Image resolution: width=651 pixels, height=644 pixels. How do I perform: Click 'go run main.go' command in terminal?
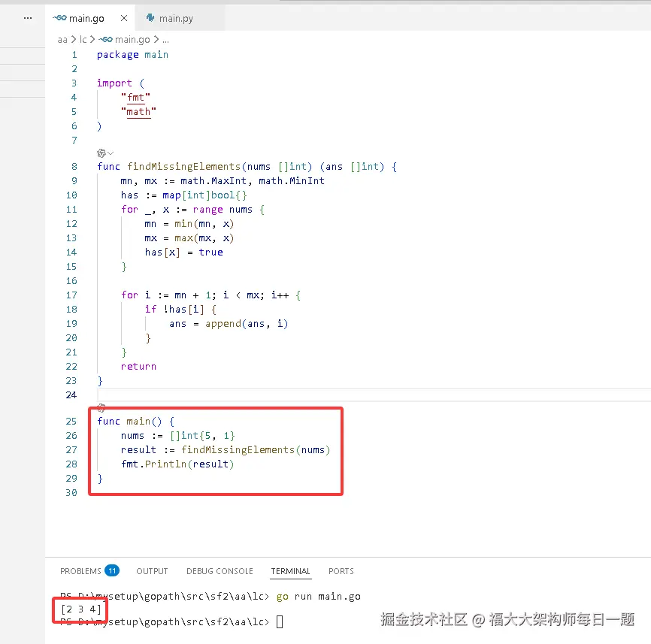[319, 597]
